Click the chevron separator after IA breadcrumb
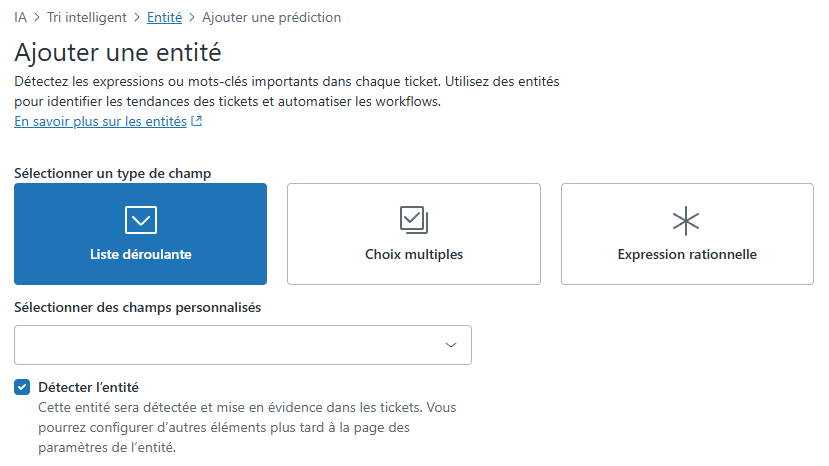The image size is (829, 466). click(x=37, y=17)
